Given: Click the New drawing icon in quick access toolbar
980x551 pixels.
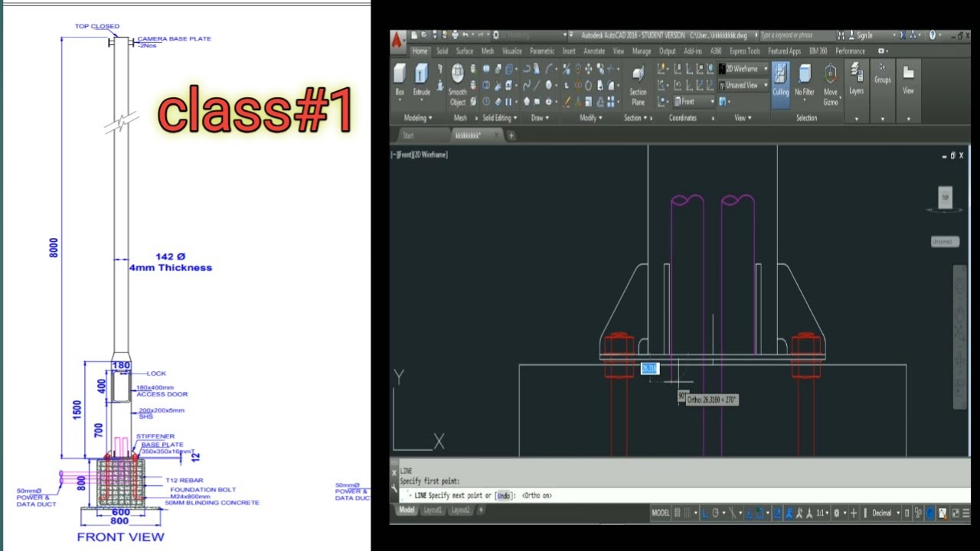Looking at the screenshot, I should (x=413, y=35).
